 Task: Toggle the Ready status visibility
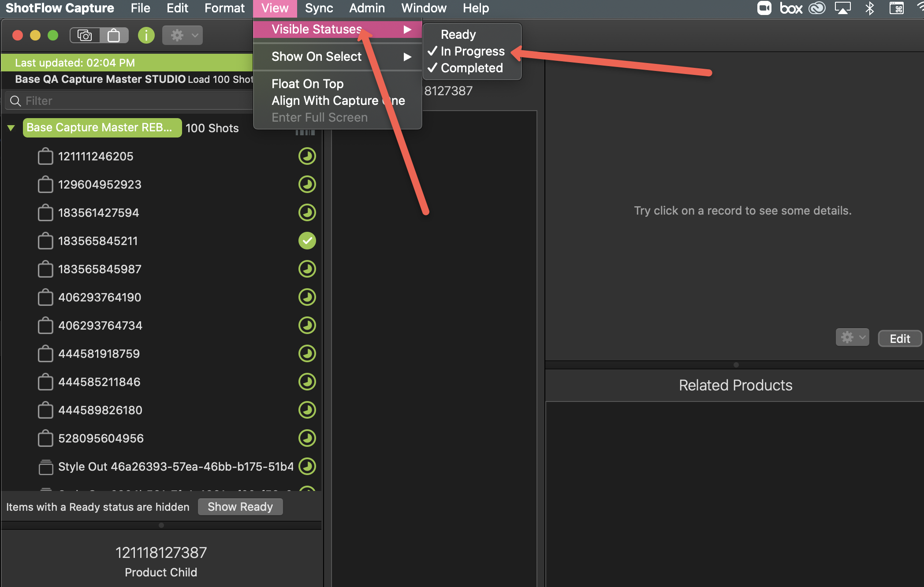[458, 34]
